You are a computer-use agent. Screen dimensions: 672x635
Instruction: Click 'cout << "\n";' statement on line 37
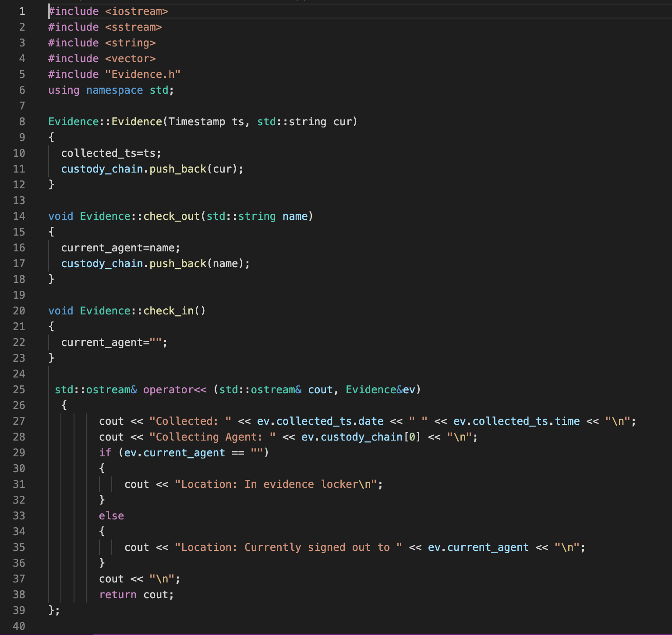coord(140,579)
